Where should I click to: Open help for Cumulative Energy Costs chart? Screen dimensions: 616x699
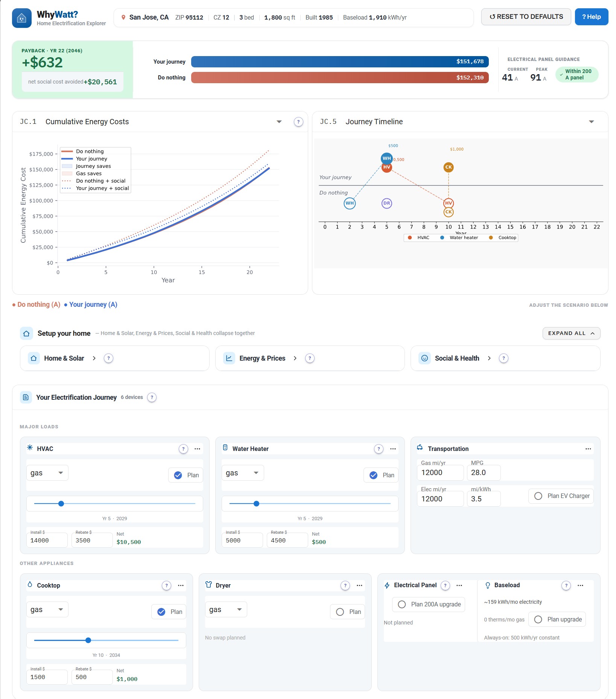click(298, 122)
